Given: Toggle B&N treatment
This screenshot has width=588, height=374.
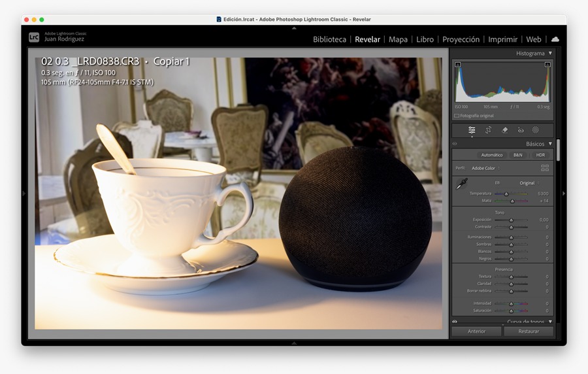Looking at the screenshot, I should point(518,155).
